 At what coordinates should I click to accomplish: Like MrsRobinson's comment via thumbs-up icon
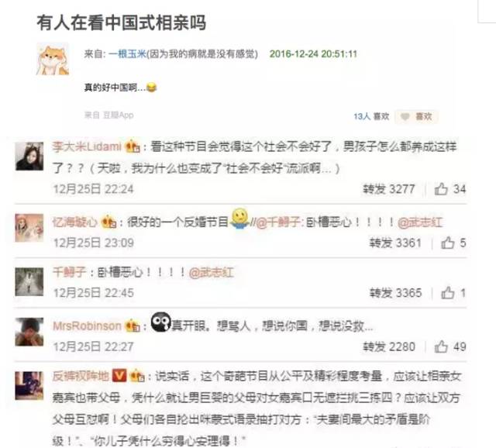click(x=441, y=346)
